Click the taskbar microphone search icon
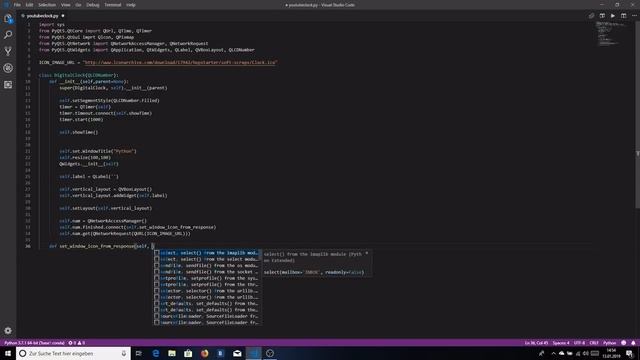640x360 pixels. 124,353
